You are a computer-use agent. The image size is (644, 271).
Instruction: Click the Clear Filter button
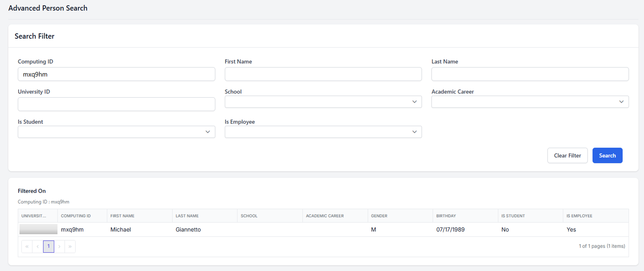coord(567,155)
